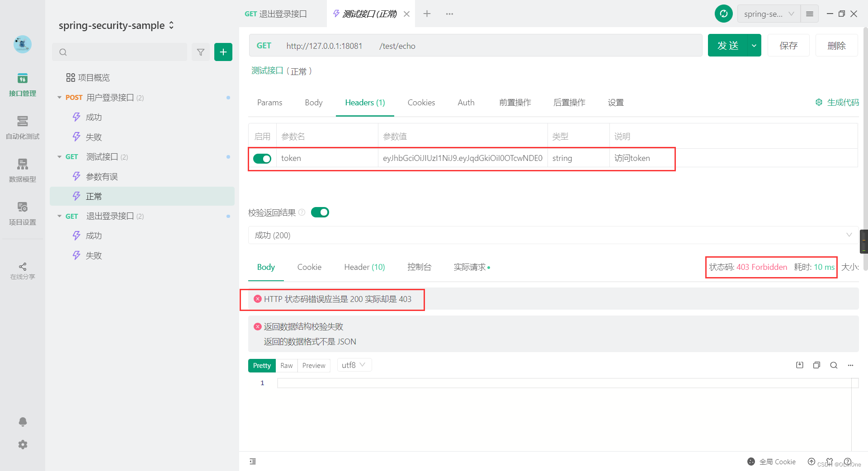Click the 发送 send button
Screen dimensions: 868x471
[x=729, y=45]
